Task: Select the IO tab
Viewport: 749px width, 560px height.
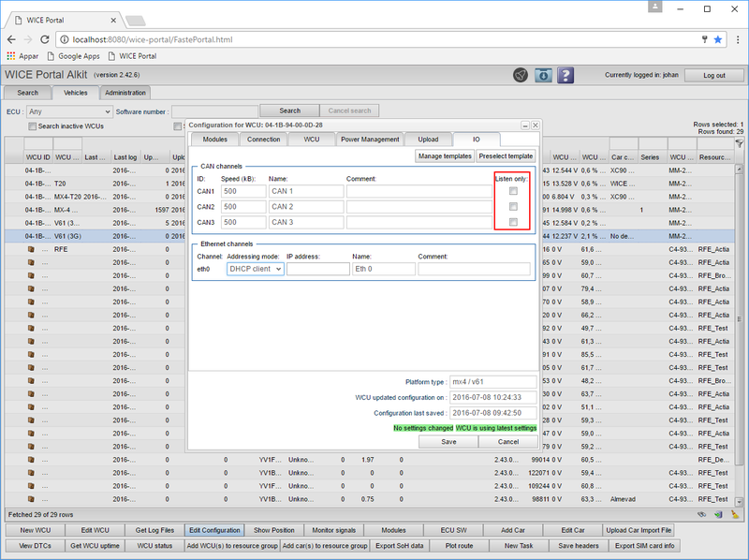Action: click(477, 140)
